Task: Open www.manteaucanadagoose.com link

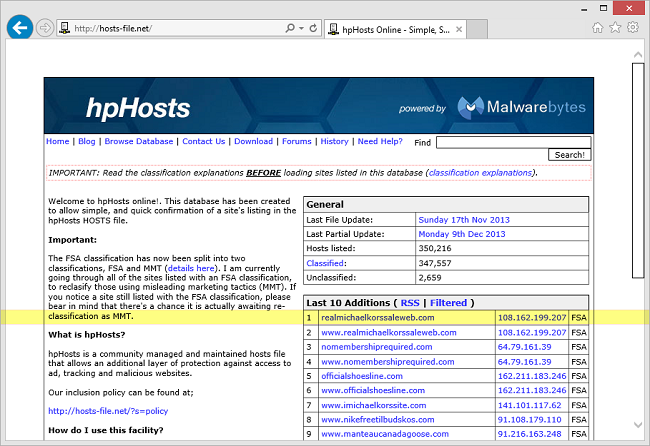Action: [385, 434]
